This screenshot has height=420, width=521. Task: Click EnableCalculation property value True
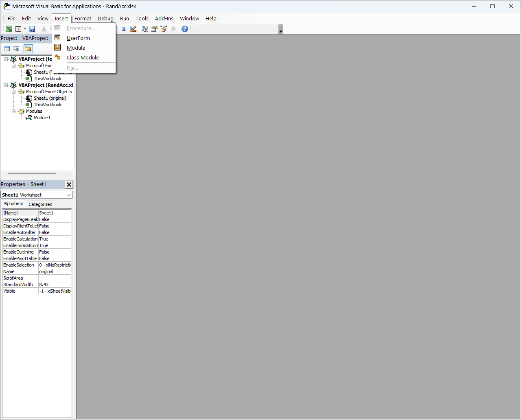click(55, 239)
